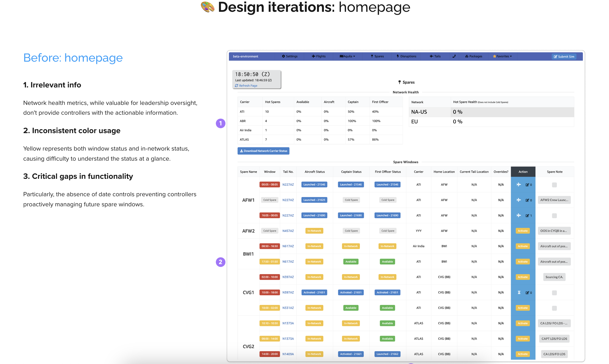
Task: Expand the Favorites dropdown
Action: coord(502,56)
